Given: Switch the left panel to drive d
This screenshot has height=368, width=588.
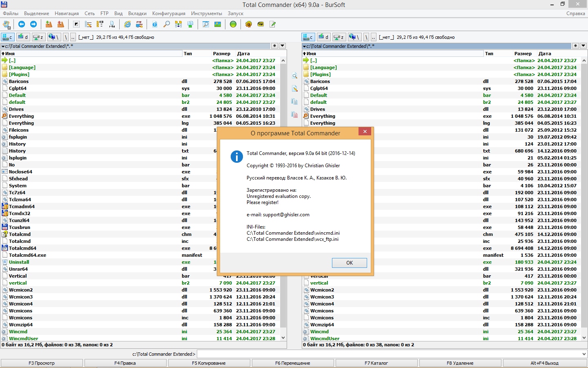Looking at the screenshot, I should click(22, 37).
